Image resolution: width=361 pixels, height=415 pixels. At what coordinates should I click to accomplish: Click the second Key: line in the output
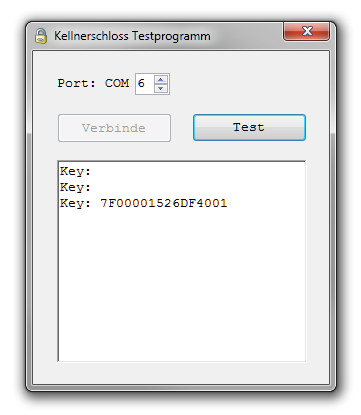pyautogui.click(x=75, y=187)
